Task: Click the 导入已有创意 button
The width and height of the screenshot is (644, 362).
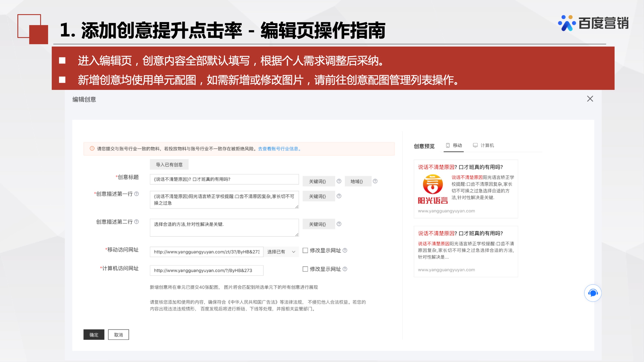Action: pos(169,164)
